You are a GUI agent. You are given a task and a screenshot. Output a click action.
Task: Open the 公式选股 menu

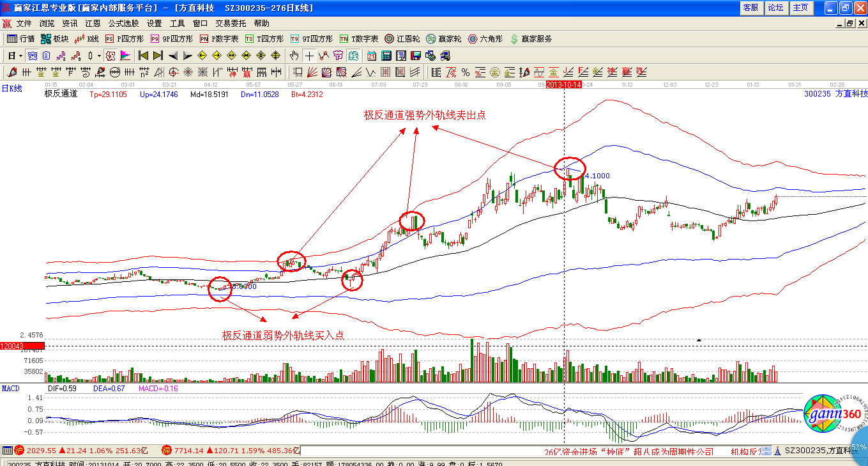124,23
